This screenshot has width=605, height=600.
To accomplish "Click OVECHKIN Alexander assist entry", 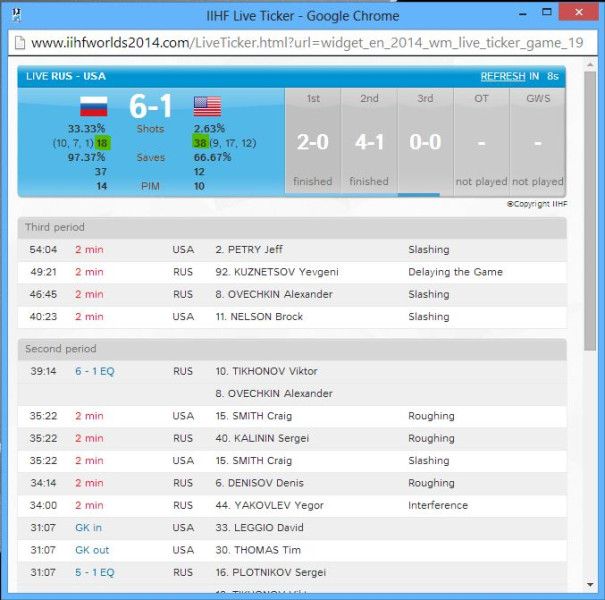I will tap(274, 394).
